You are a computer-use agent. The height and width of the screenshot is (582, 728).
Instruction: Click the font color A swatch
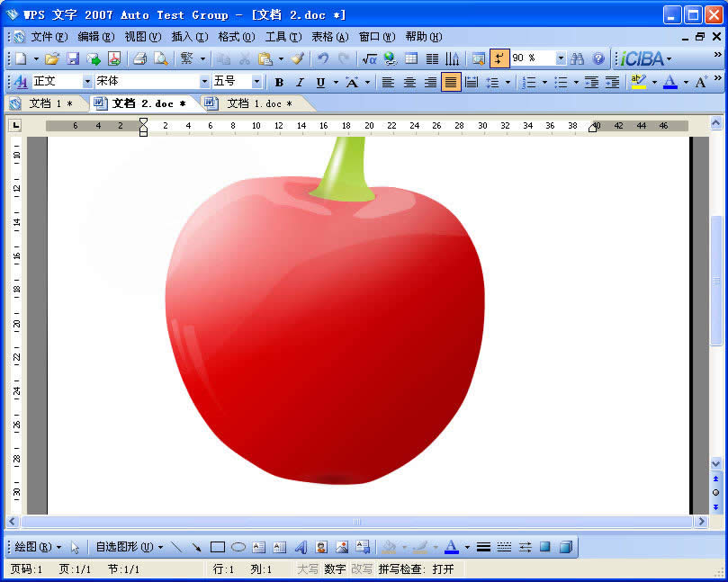(x=670, y=82)
